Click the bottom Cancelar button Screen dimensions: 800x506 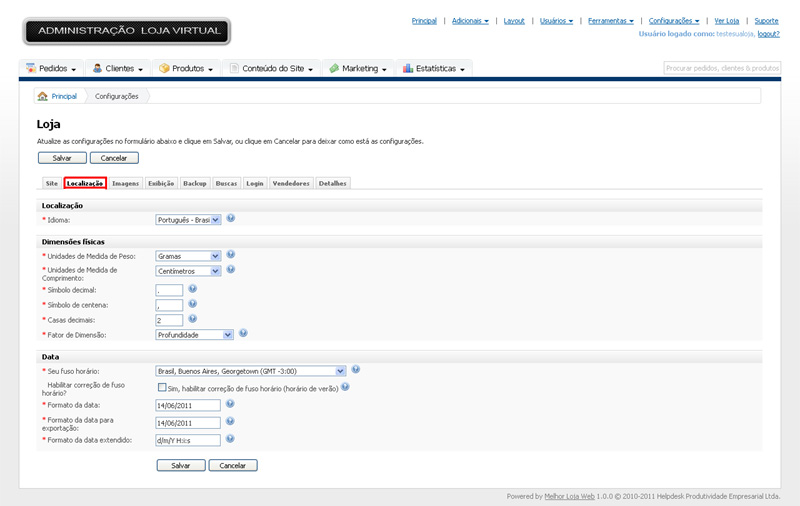[x=233, y=465]
